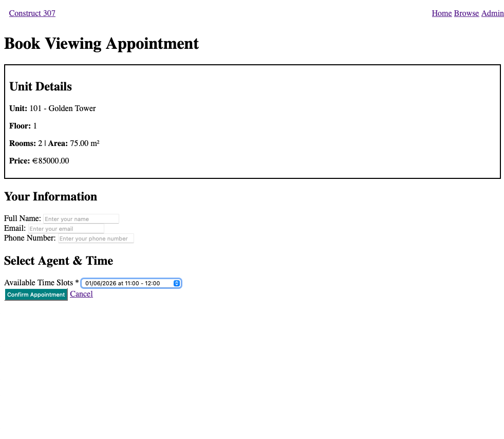Click the 'Email:' label text
Viewport: 504px width, 439px height.
pos(15,228)
